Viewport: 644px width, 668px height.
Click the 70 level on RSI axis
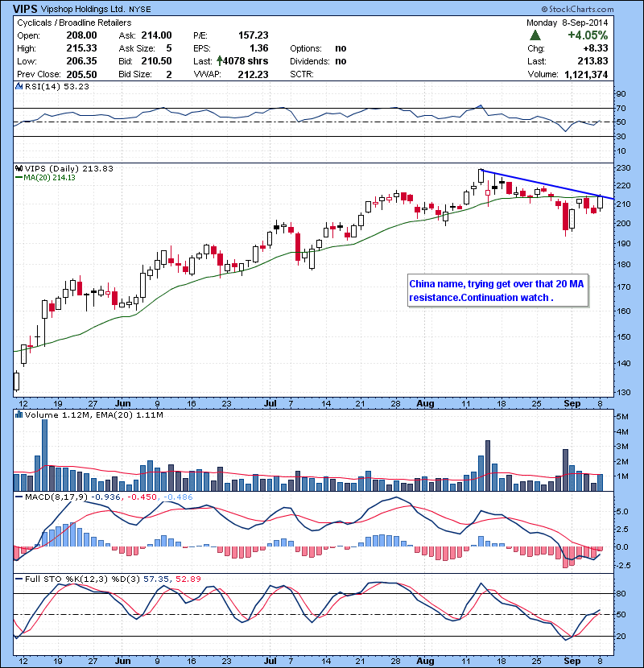coord(621,108)
